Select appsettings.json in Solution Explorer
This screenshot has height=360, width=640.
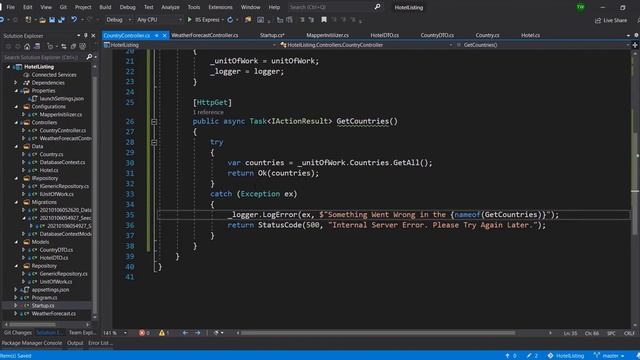coord(50,290)
